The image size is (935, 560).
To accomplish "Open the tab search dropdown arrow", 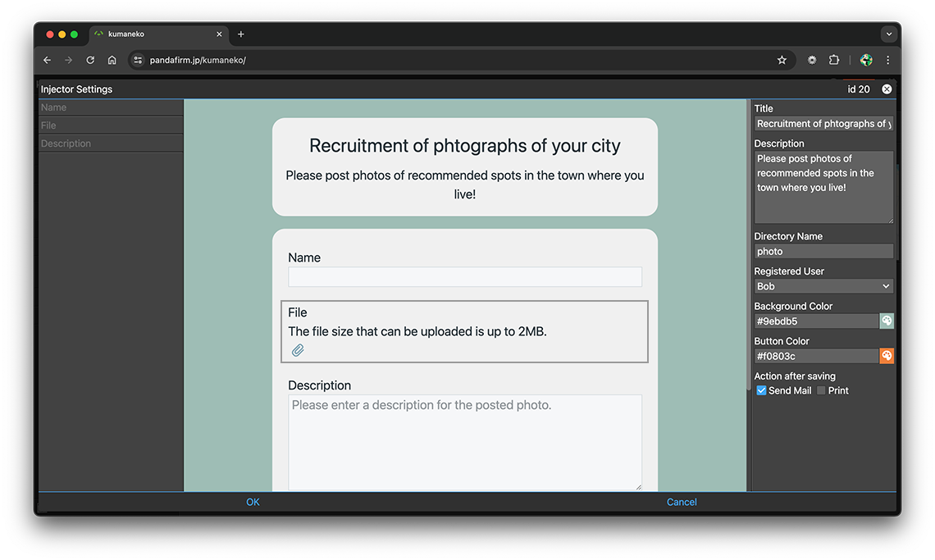I will 888,34.
